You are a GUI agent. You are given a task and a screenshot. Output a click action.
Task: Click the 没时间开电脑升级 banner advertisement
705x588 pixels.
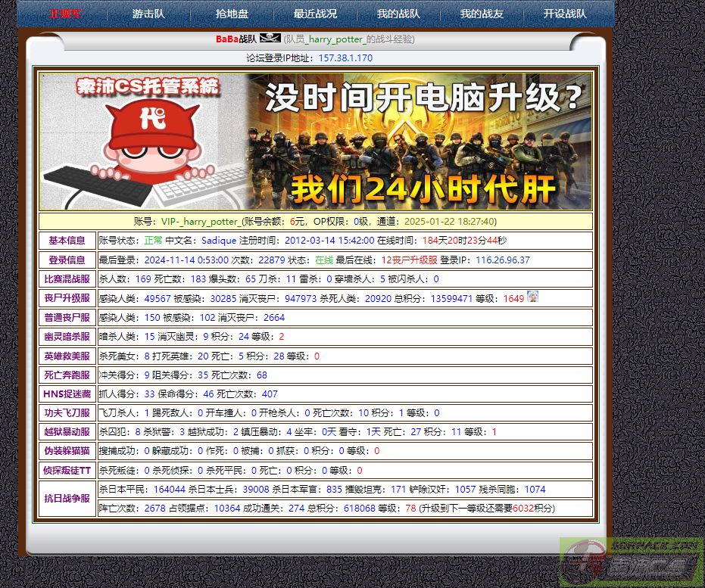point(418,142)
